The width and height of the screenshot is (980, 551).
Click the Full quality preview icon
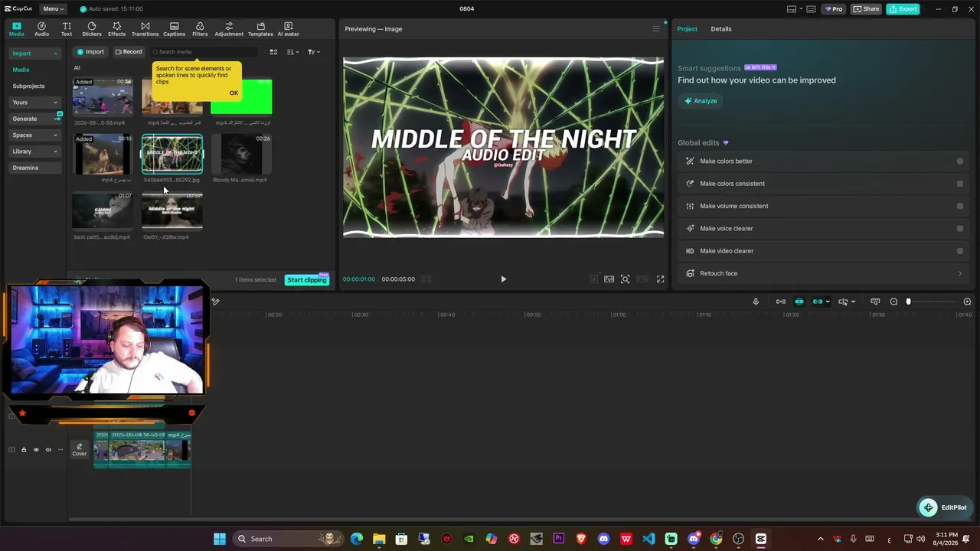click(609, 279)
